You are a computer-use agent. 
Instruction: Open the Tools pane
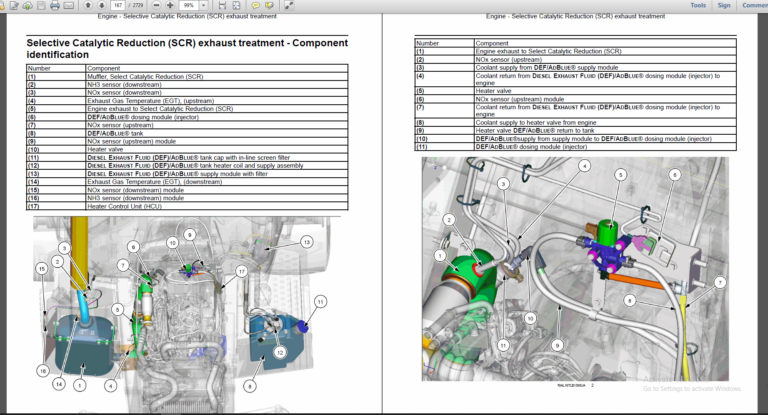click(x=698, y=5)
